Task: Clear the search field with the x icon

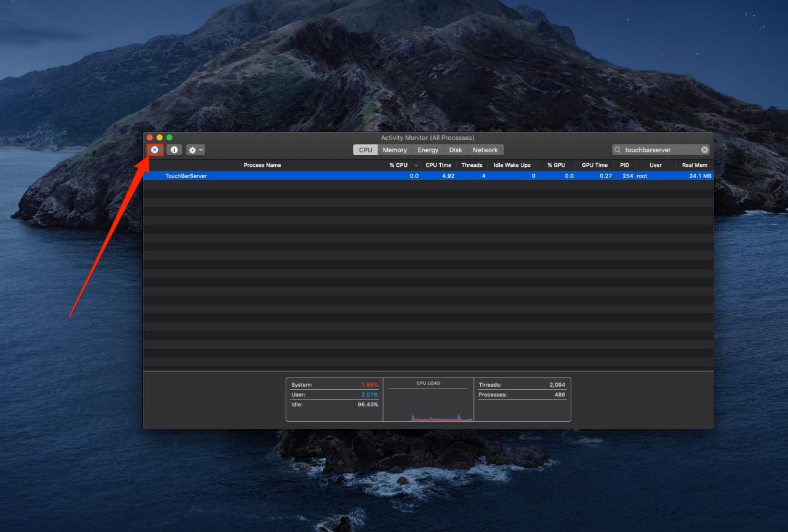Action: (704, 150)
